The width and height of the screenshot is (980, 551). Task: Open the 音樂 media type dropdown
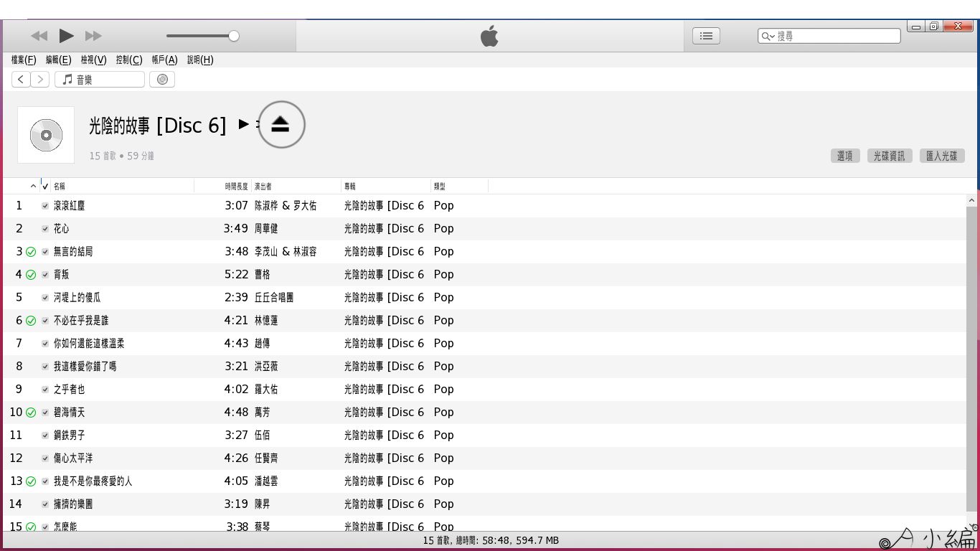click(100, 80)
